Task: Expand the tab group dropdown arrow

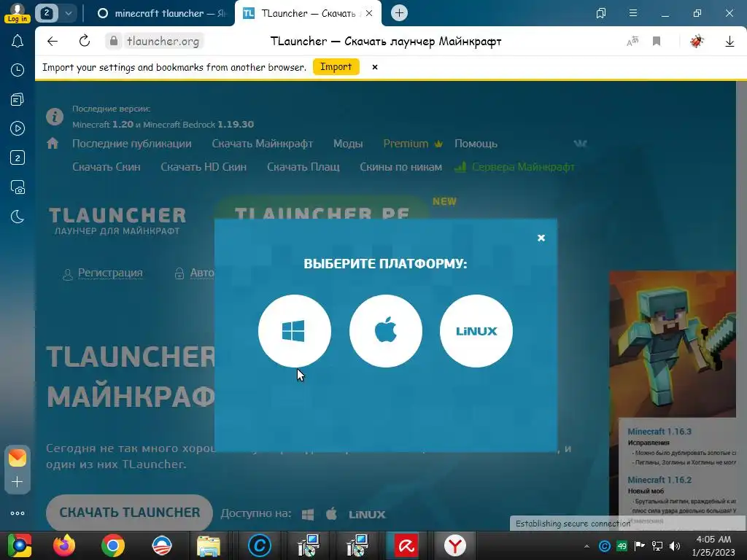Action: (x=68, y=13)
